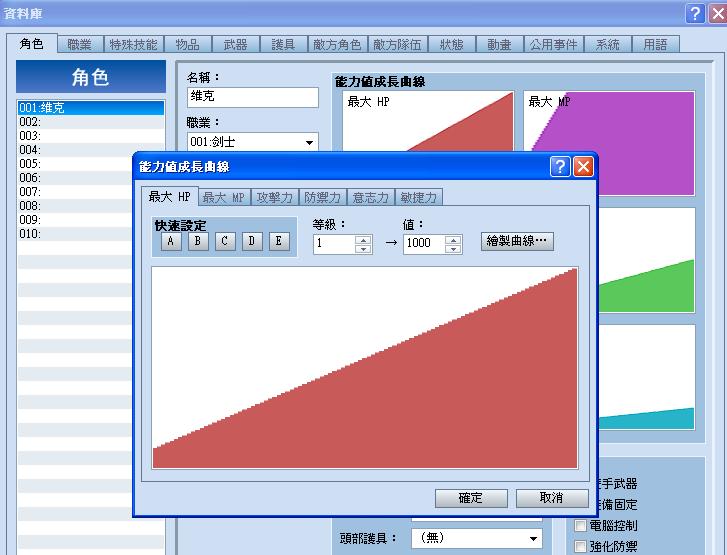Switch to the 敏捷力 curve tab
Image resolution: width=727 pixels, height=555 pixels.
tap(419, 198)
